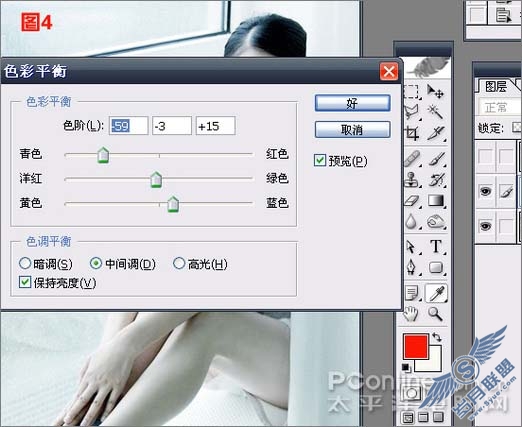
Task: Select the Rectangular Marquee tool
Action: pos(411,92)
